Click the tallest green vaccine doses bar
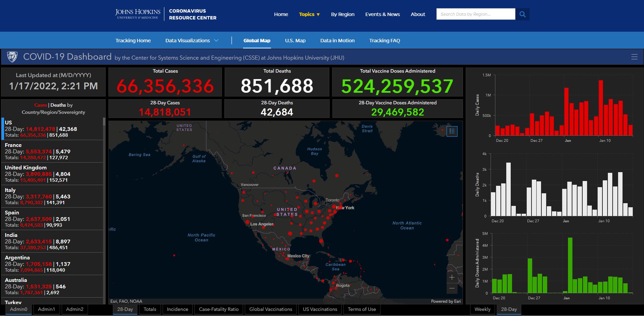 click(x=570, y=265)
